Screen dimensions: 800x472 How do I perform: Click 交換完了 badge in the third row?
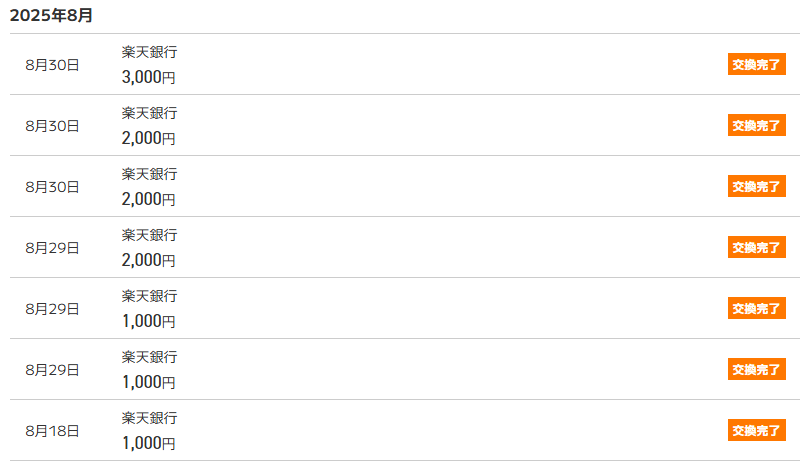[x=756, y=187]
